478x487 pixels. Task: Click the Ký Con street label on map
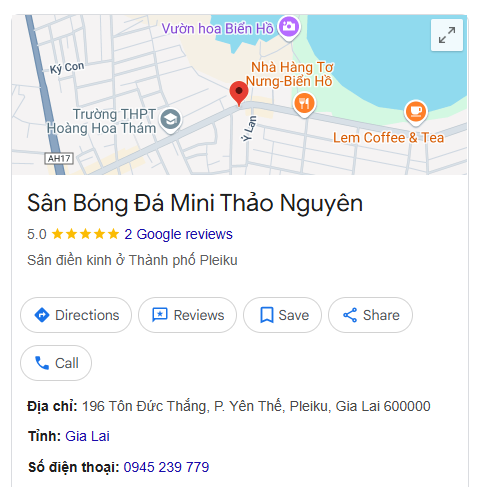point(67,68)
